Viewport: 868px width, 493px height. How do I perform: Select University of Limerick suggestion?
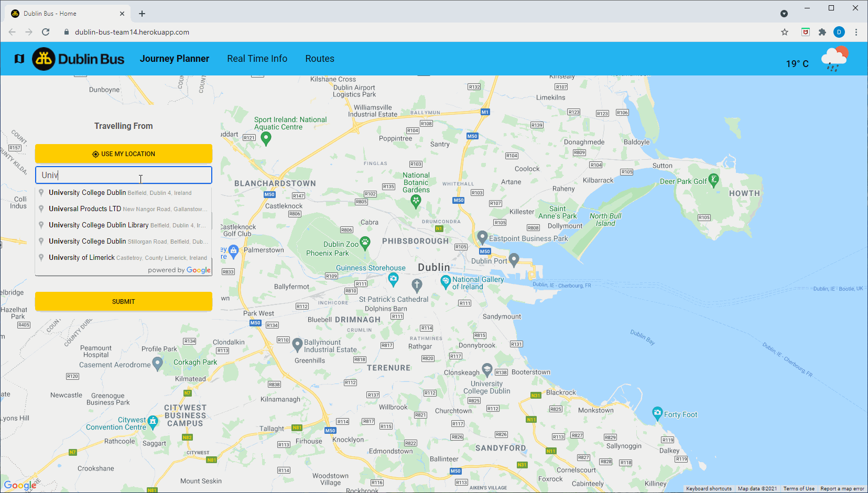pyautogui.click(x=124, y=257)
